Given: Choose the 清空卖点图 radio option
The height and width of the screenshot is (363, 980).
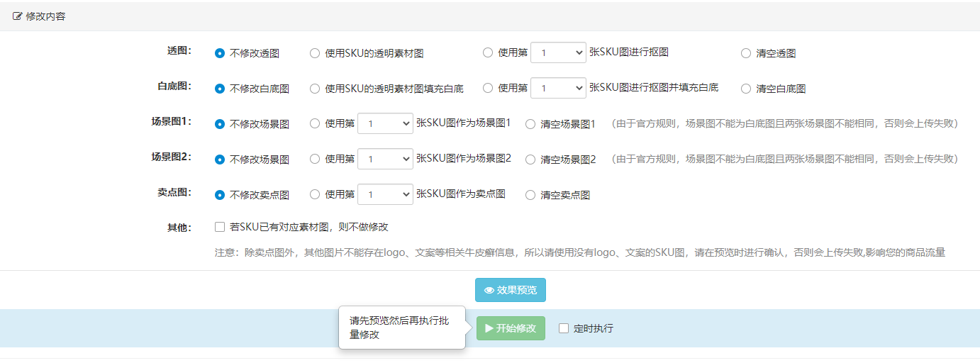Looking at the screenshot, I should [x=530, y=195].
